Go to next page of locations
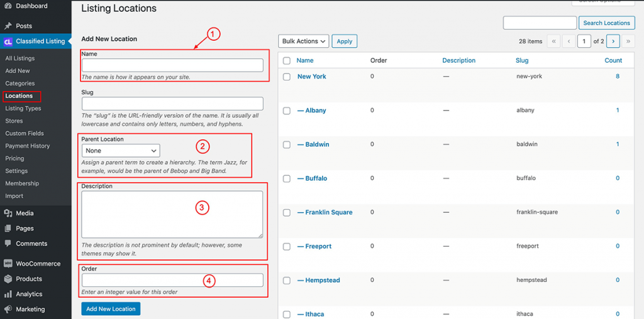The image size is (644, 319). coord(613,41)
